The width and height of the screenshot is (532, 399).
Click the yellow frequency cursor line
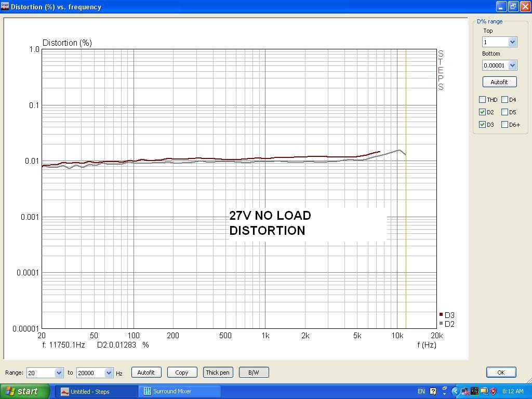tap(406, 189)
